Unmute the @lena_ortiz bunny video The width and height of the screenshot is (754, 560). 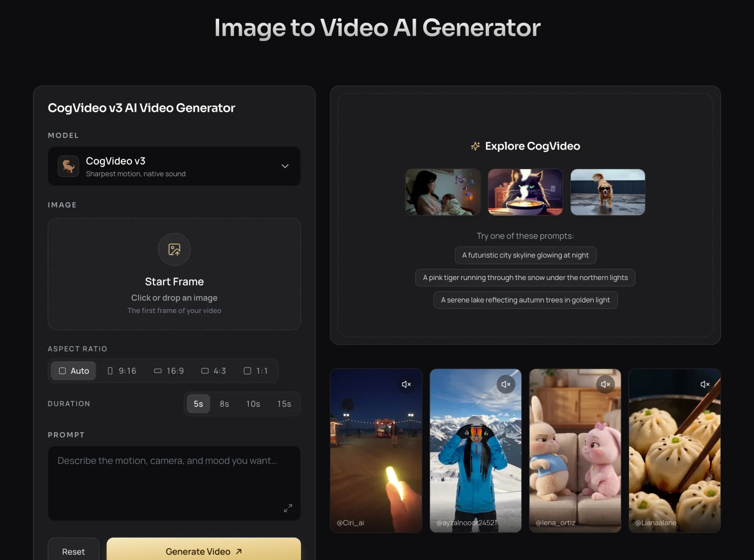click(x=606, y=384)
